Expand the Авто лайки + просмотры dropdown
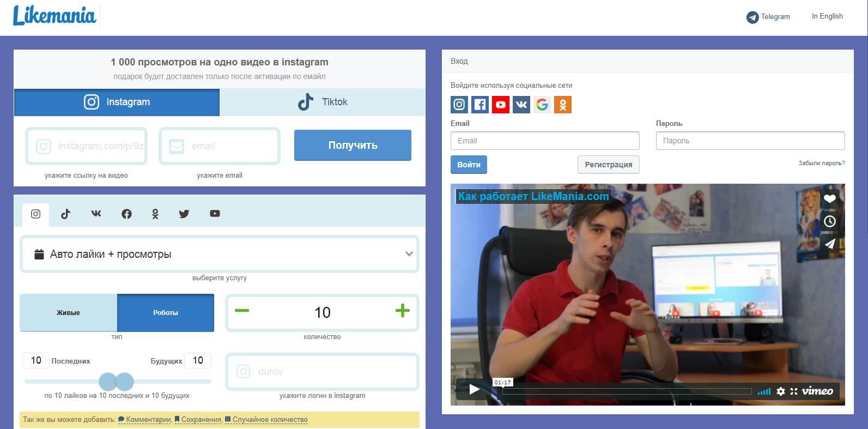The width and height of the screenshot is (868, 429). click(220, 254)
